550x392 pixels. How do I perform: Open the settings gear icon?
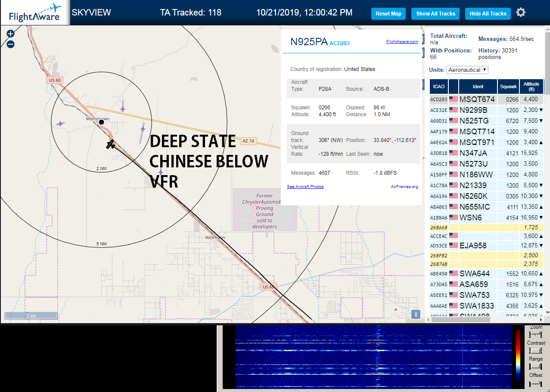521,12
